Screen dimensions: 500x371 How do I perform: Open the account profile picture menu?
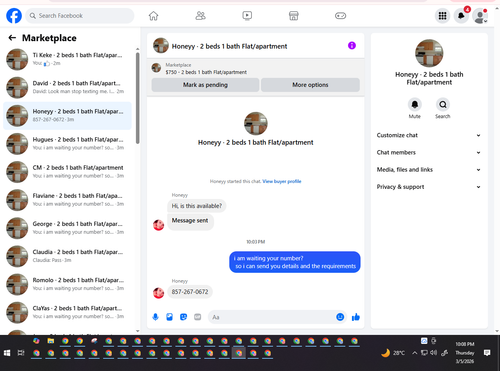tap(480, 16)
